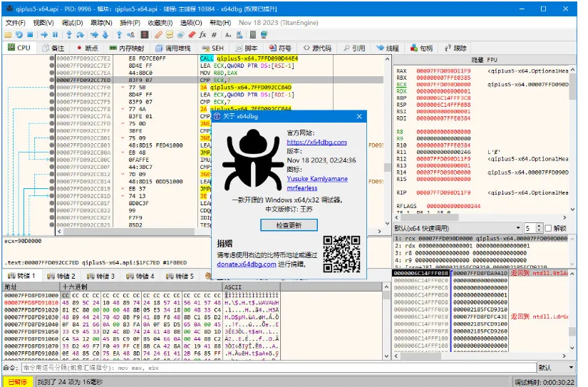Open the mrfearless link
This screenshot has height=387, width=588.
pos(302,188)
